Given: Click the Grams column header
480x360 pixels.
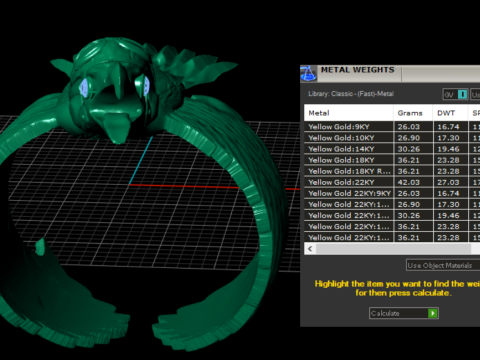Looking at the screenshot, I should 413,113.
